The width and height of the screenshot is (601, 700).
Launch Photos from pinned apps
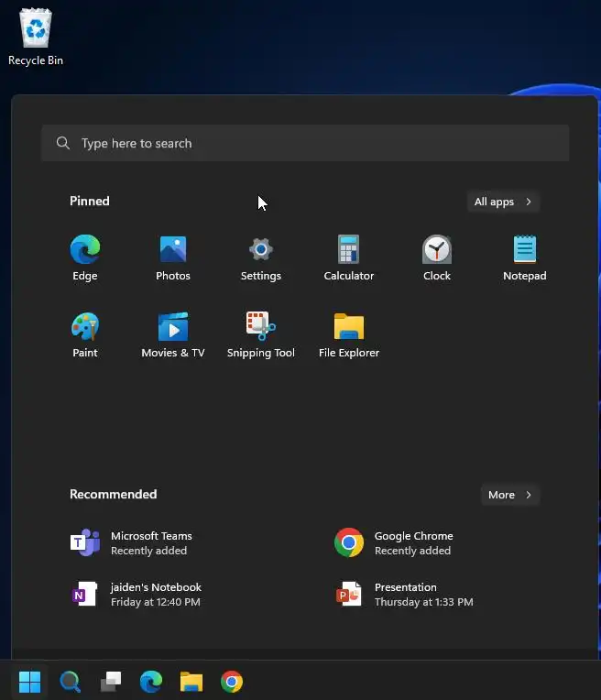click(173, 257)
